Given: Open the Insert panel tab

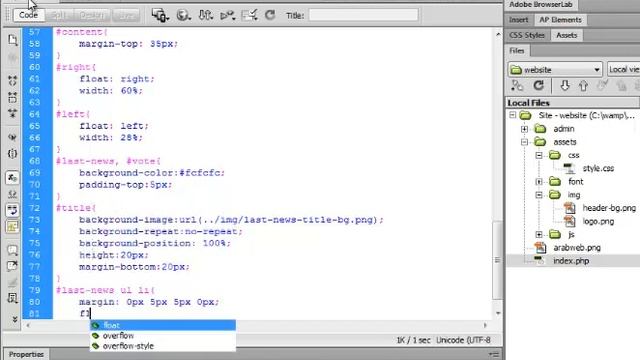Looking at the screenshot, I should click(x=518, y=20).
